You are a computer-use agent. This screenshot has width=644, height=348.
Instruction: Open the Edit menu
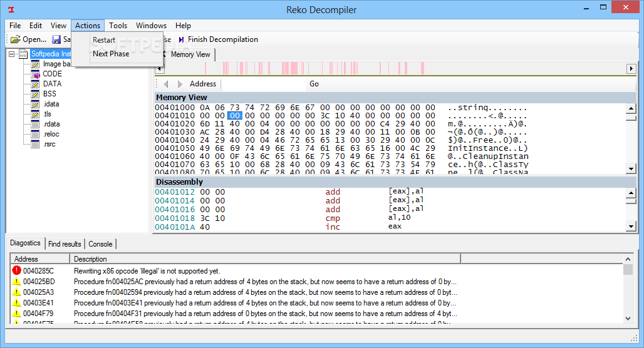36,26
